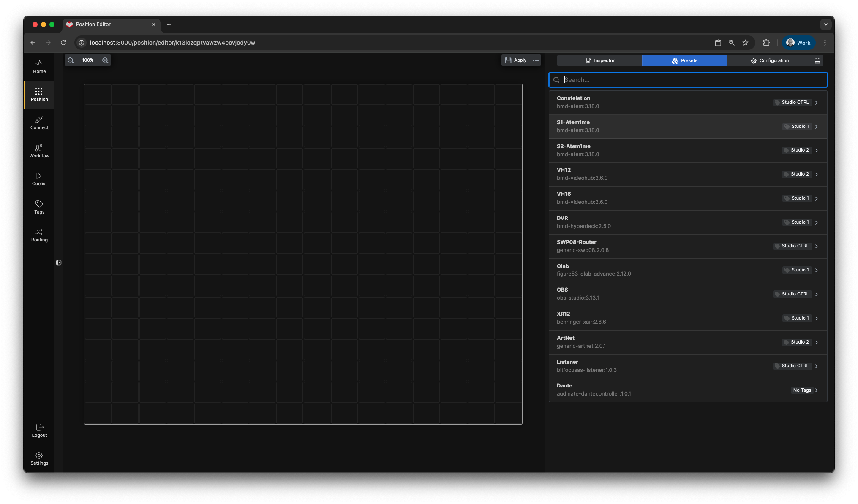Focus the presets Search field
Image resolution: width=858 pixels, height=504 pixels.
click(688, 80)
